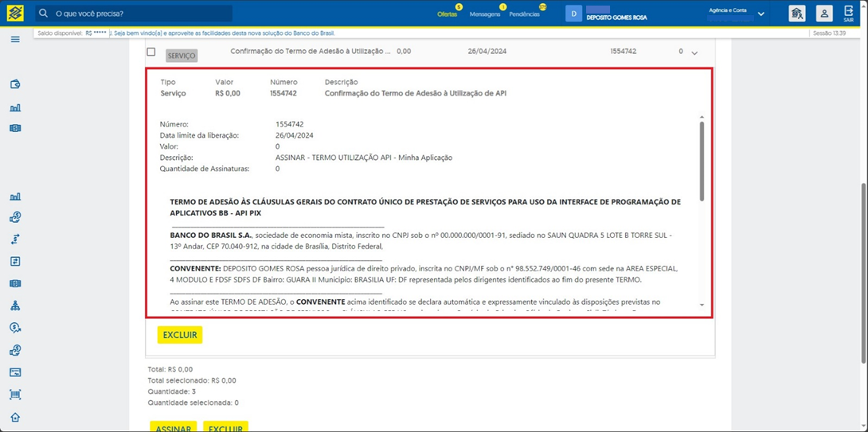This screenshot has width=868, height=432.
Task: Go to home via sidebar house icon
Action: point(15,418)
